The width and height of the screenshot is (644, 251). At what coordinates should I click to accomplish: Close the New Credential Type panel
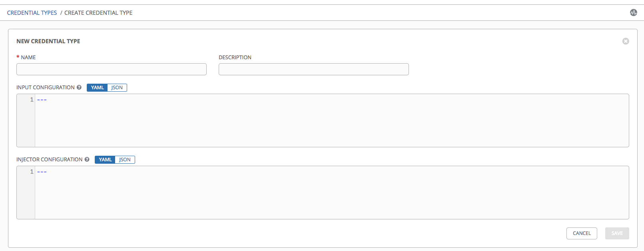click(x=626, y=41)
